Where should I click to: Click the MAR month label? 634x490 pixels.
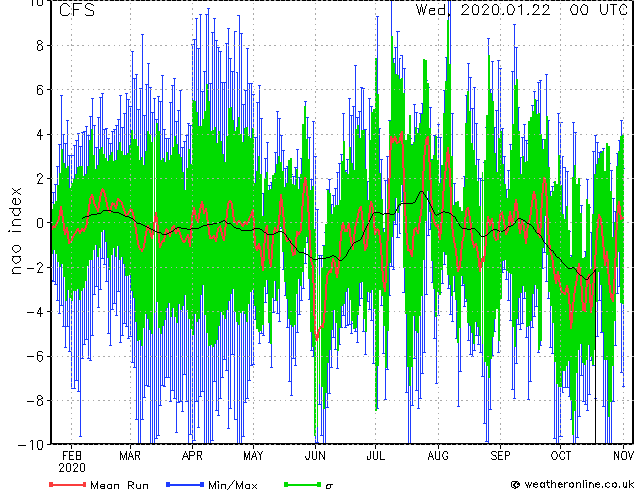tap(130, 456)
